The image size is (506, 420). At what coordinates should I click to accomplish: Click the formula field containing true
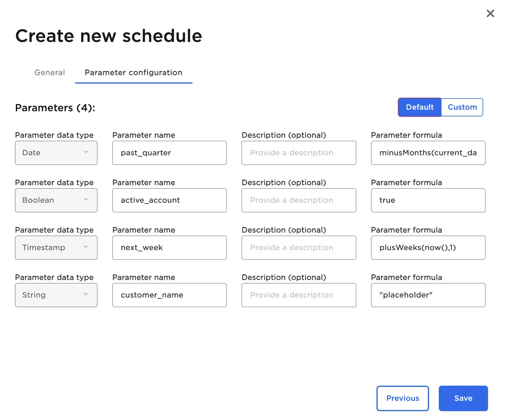click(x=428, y=200)
